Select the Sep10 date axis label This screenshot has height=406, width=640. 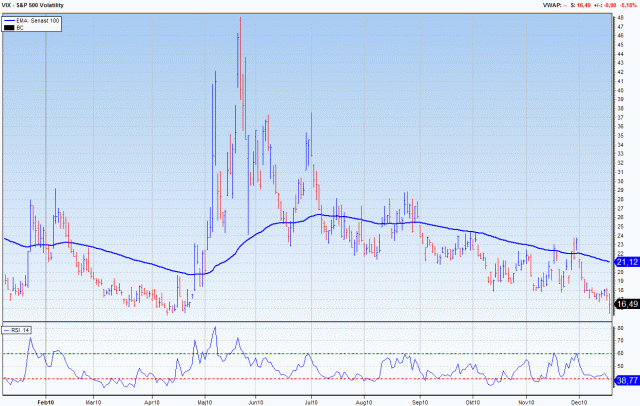pyautogui.click(x=418, y=400)
